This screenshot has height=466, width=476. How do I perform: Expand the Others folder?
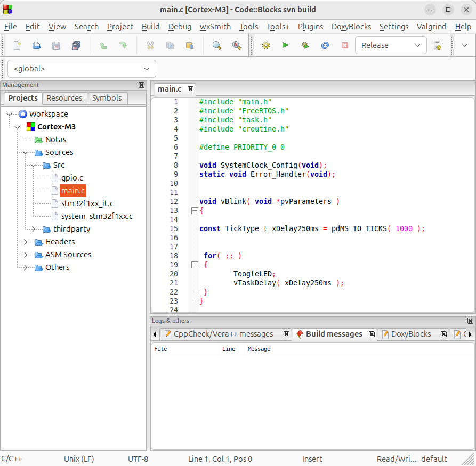tap(26, 267)
